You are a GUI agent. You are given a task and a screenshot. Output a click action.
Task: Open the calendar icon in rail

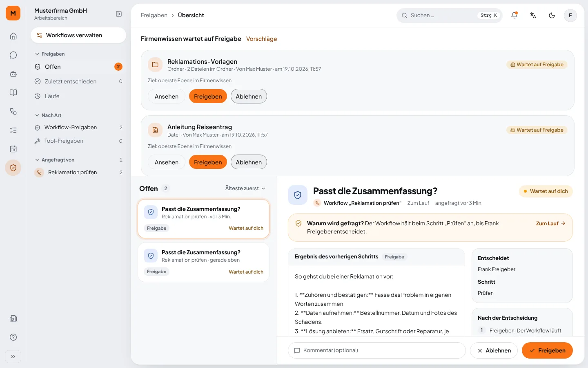(x=13, y=149)
